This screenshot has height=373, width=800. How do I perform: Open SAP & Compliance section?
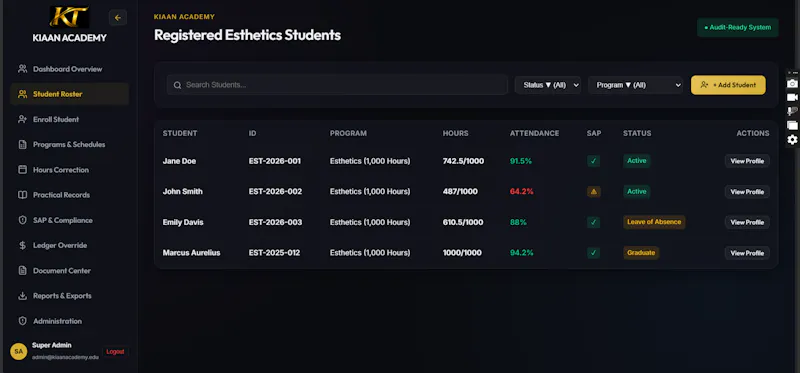69,220
